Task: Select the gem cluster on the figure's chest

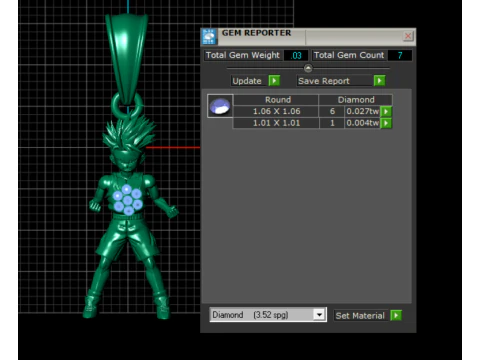Action: (x=128, y=200)
